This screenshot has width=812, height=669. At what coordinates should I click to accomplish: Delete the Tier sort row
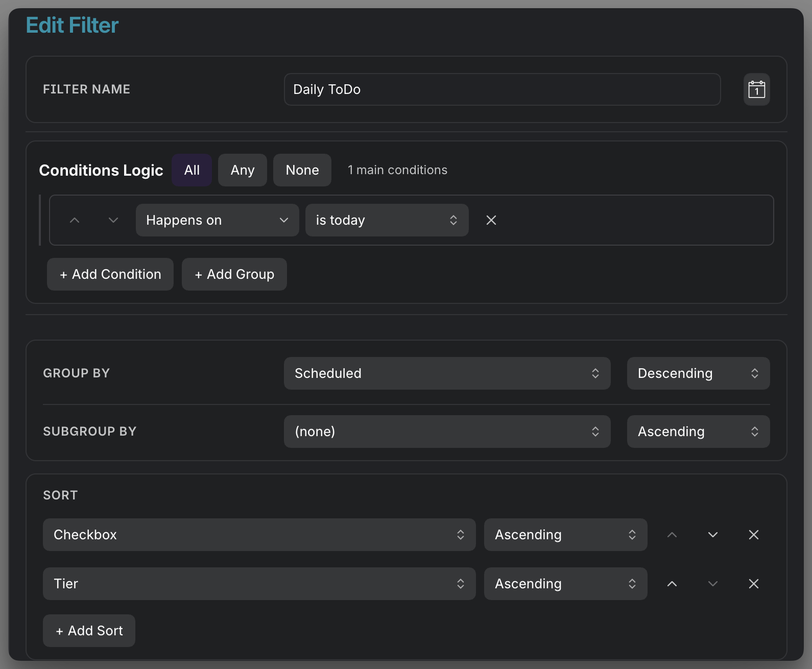[x=754, y=584]
